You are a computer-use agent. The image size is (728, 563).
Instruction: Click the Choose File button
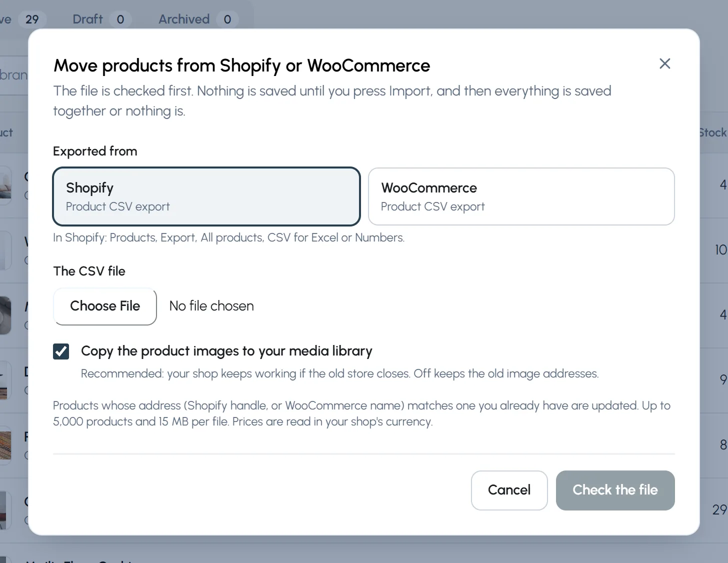(x=105, y=306)
